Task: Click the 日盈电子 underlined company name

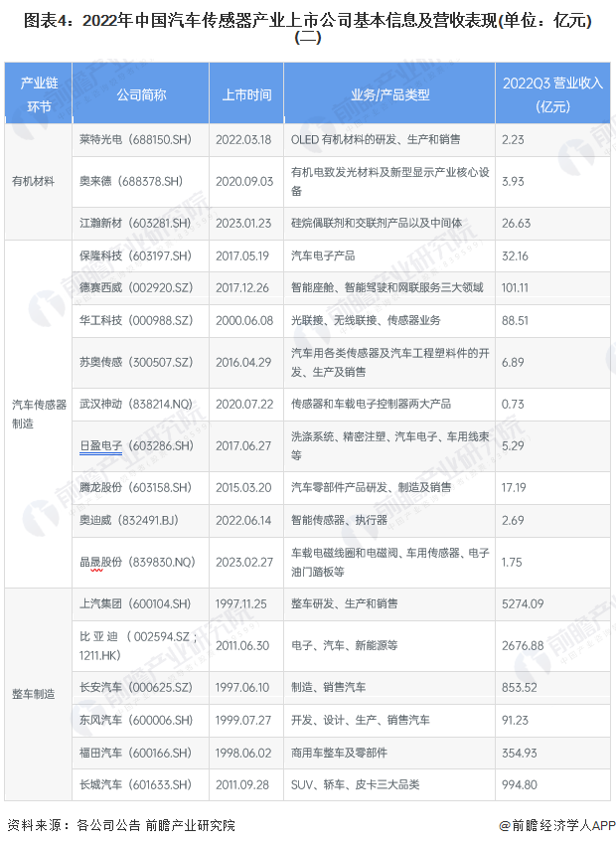Action: pyautogui.click(x=101, y=446)
